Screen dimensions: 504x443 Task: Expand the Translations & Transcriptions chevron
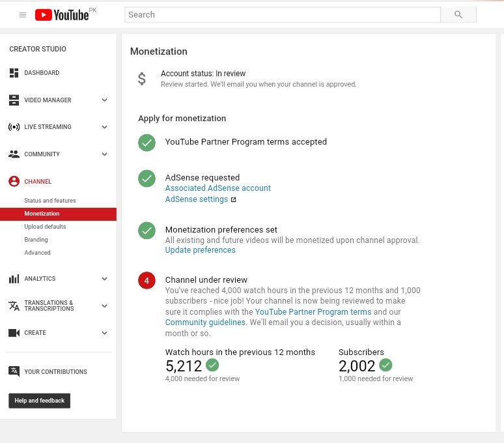coord(104,306)
